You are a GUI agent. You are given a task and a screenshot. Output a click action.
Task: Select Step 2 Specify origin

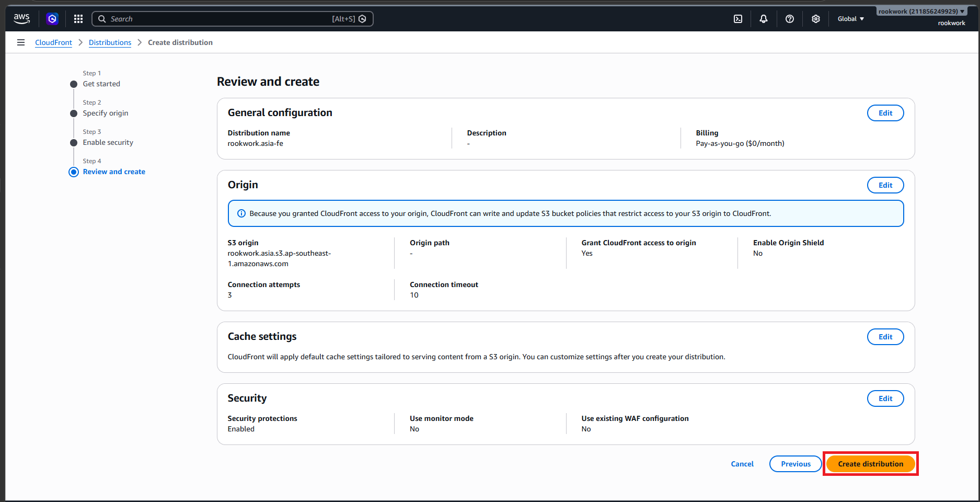point(106,113)
